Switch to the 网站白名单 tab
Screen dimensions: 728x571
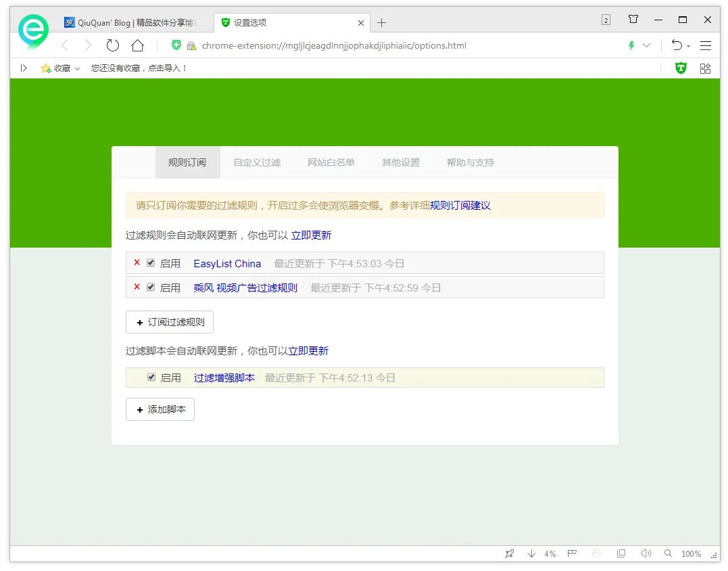[x=331, y=162]
